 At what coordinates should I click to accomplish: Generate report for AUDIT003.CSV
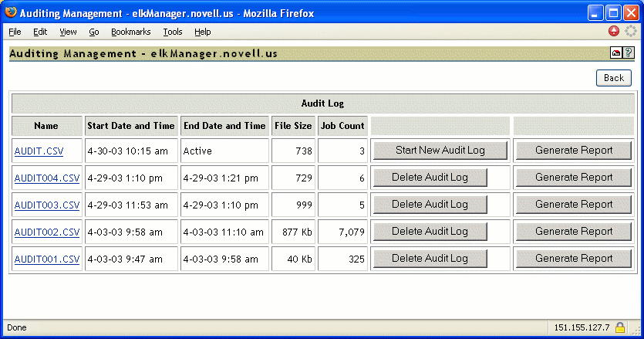[574, 205]
